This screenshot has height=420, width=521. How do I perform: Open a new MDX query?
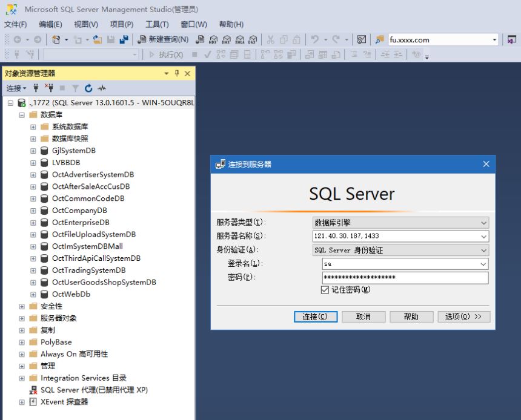tap(213, 40)
